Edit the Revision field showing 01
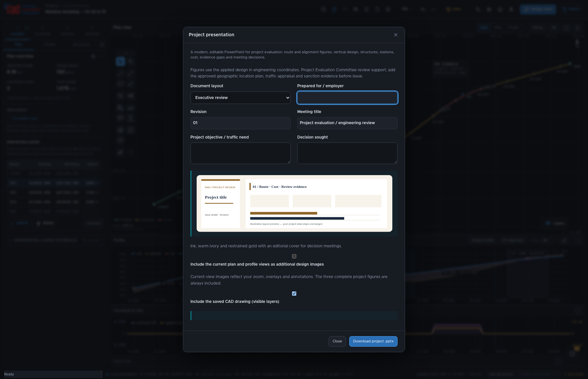 [240, 123]
